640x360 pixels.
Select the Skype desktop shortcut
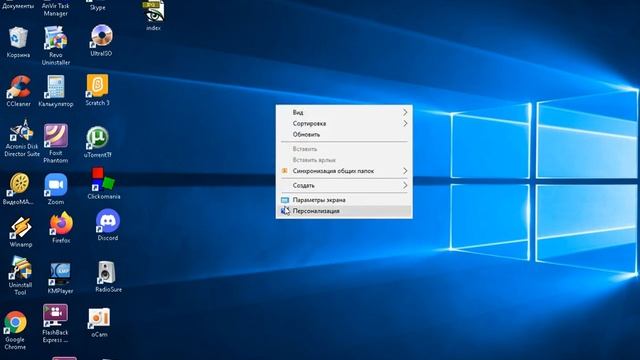pos(98,7)
